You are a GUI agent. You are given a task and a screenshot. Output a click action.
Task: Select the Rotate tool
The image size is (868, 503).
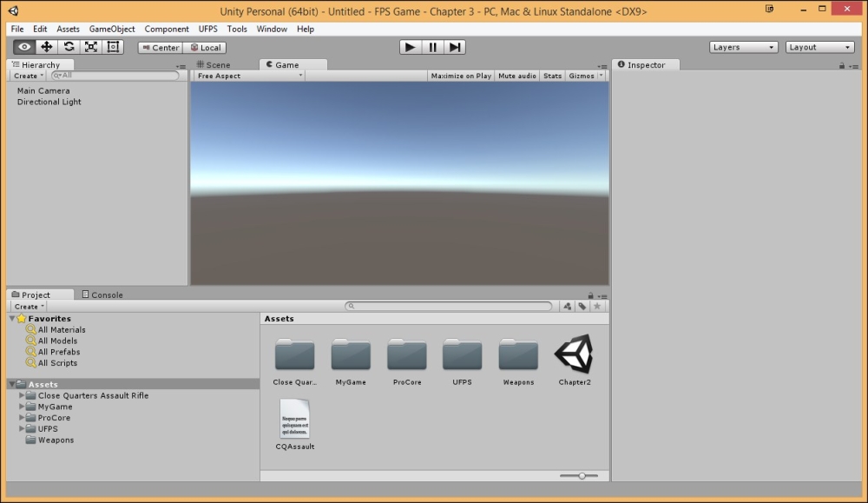click(x=69, y=46)
